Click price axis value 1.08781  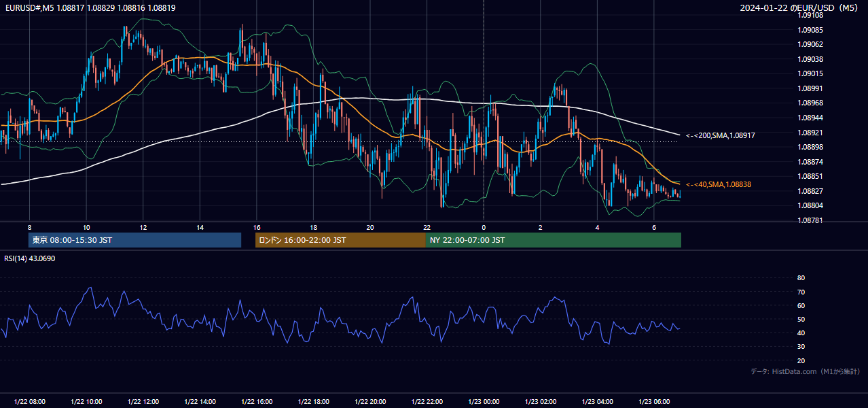tap(810, 220)
